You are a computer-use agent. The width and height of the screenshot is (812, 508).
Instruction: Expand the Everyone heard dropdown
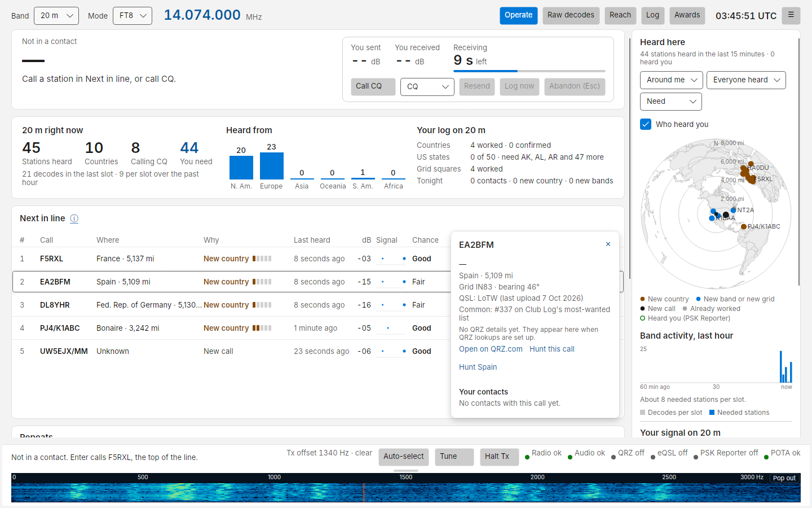(x=746, y=80)
